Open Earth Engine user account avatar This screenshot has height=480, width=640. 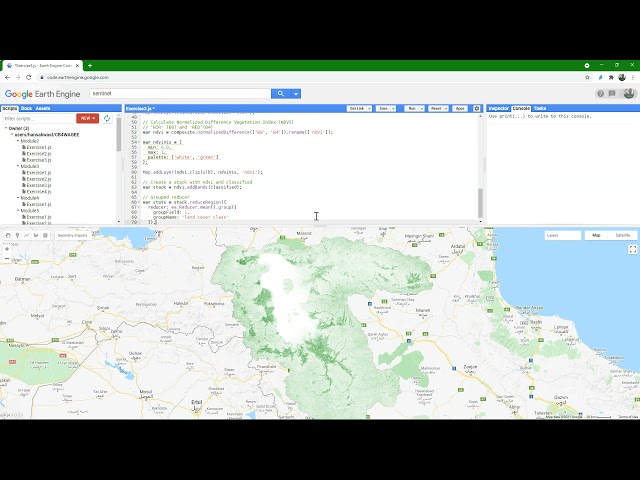[x=629, y=93]
